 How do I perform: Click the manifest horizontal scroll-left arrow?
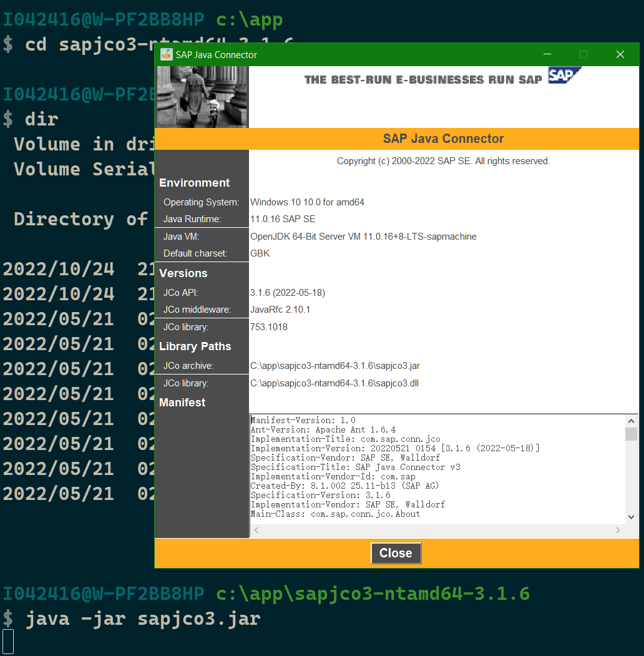point(256,530)
